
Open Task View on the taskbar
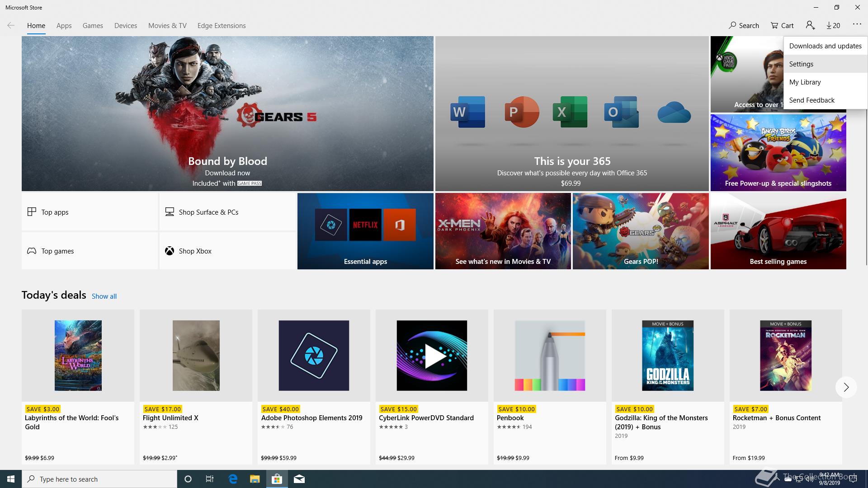click(x=210, y=479)
